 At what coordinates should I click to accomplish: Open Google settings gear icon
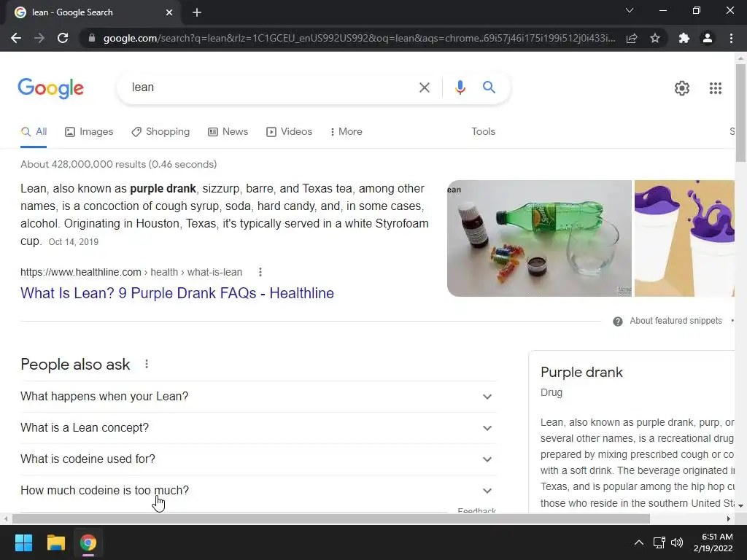[x=682, y=88]
